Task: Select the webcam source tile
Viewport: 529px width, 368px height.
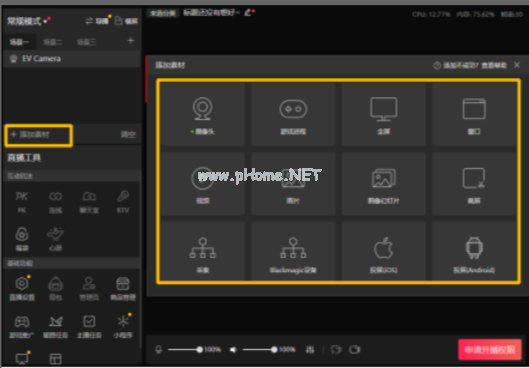Action: [x=202, y=114]
